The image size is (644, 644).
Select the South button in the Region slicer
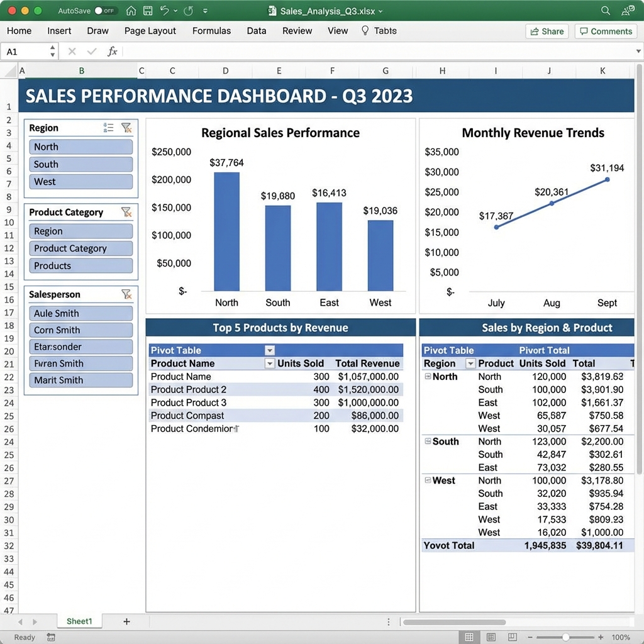[x=80, y=164]
